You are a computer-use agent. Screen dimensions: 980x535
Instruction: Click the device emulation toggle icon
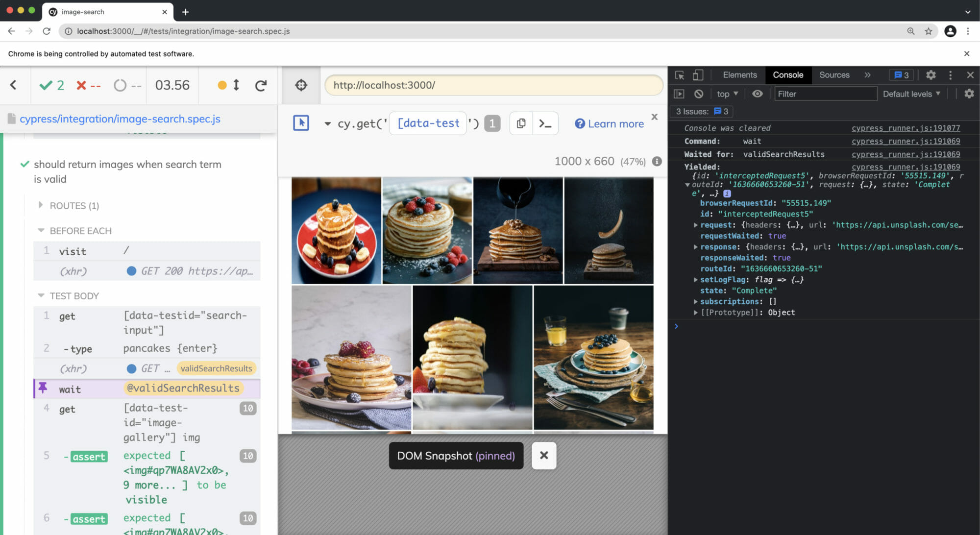[x=697, y=75]
